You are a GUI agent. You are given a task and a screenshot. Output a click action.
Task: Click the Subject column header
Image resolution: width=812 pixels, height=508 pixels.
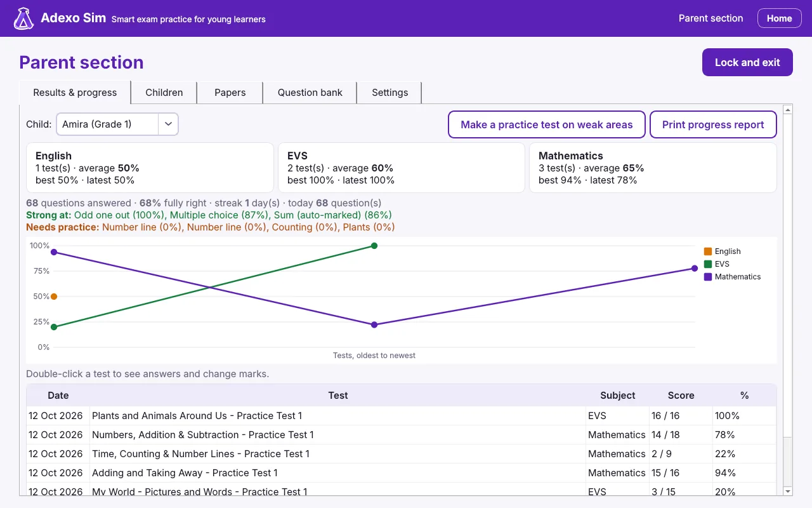pos(618,396)
